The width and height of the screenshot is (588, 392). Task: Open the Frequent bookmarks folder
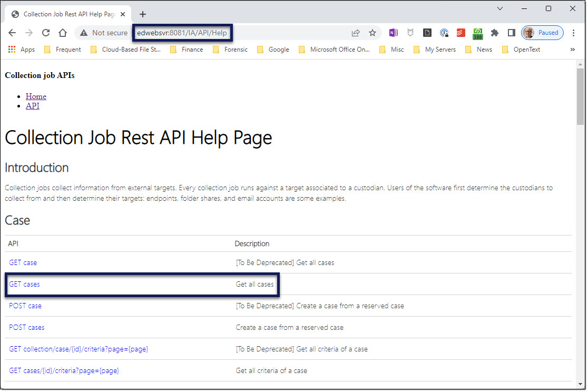pos(63,50)
